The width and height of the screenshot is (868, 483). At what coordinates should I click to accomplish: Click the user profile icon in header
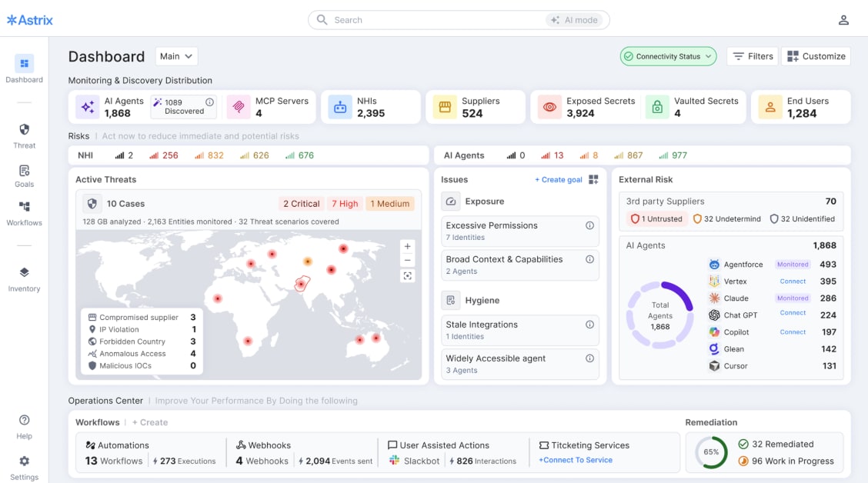[843, 20]
